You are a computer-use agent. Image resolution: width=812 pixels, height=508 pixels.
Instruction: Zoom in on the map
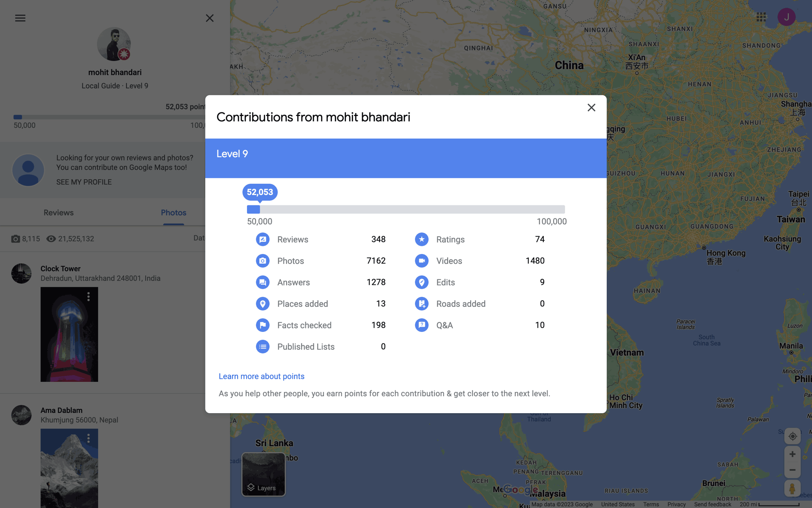[x=793, y=454]
